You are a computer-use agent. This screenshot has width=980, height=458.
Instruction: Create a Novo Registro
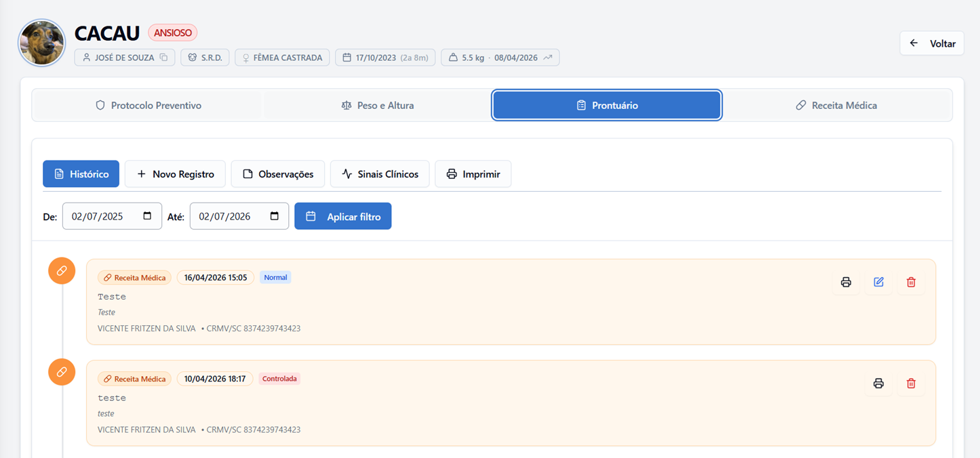(175, 174)
